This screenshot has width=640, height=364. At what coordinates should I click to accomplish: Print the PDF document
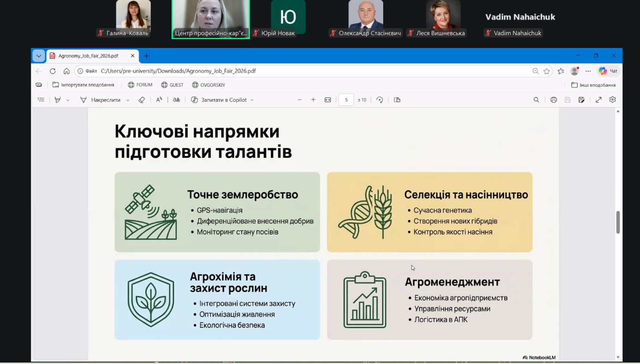click(554, 100)
